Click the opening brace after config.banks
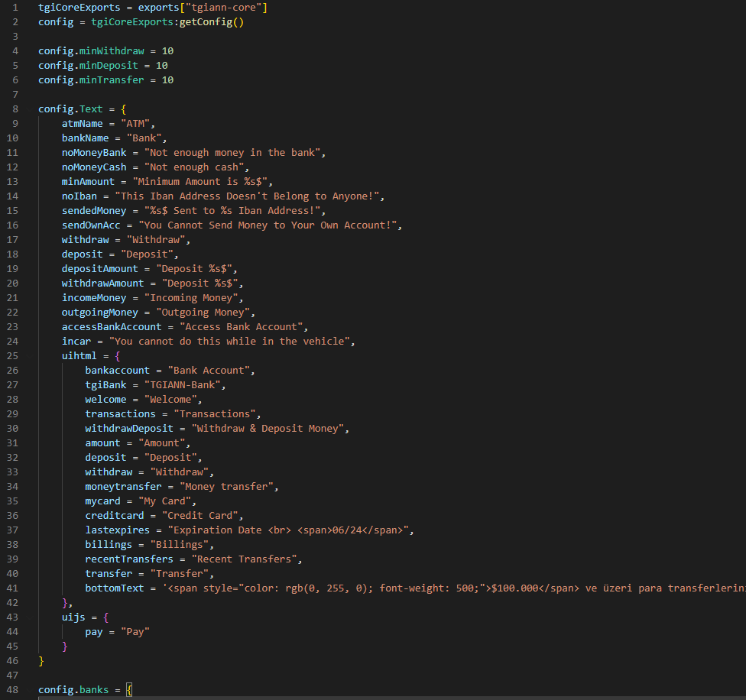Screen dimensions: 746x700 (129, 690)
